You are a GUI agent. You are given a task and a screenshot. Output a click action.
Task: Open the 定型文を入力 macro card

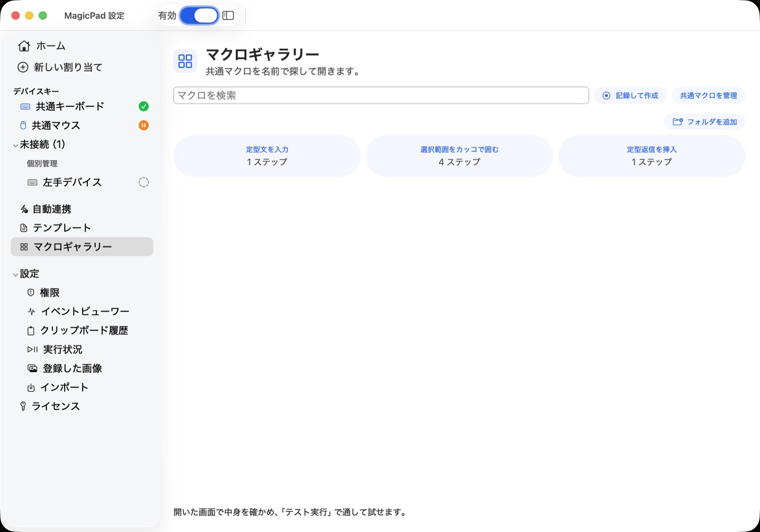267,156
